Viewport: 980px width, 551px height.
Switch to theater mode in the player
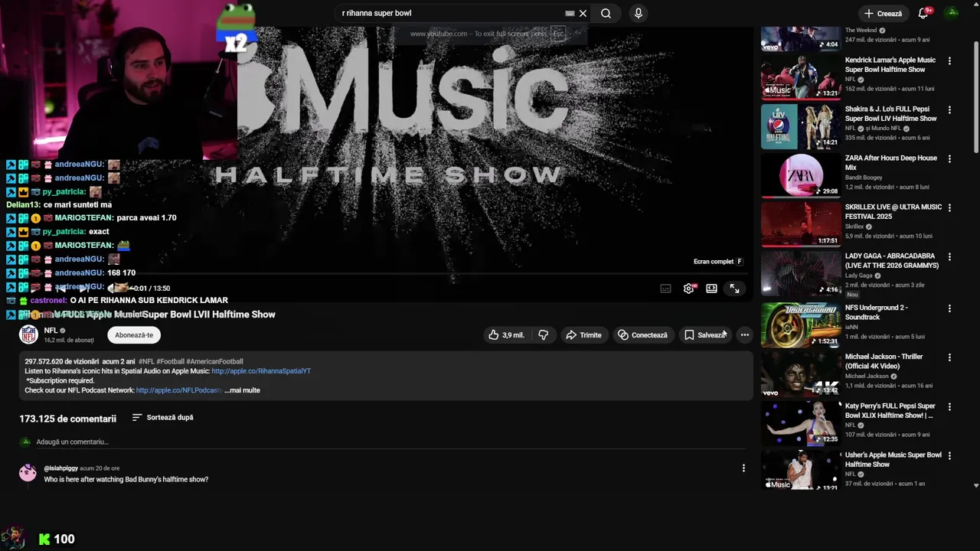coord(711,289)
